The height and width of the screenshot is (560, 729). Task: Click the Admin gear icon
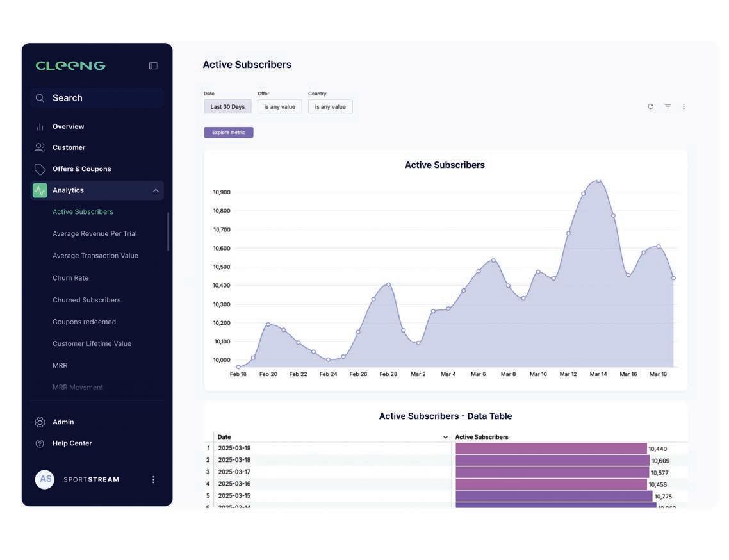click(40, 422)
